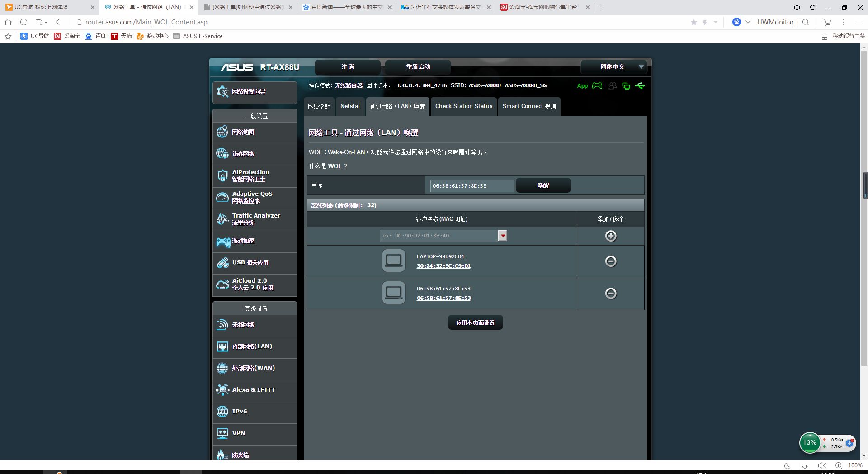868x474 pixels.
Task: Click the game controller icon in the status bar
Action: click(x=597, y=85)
